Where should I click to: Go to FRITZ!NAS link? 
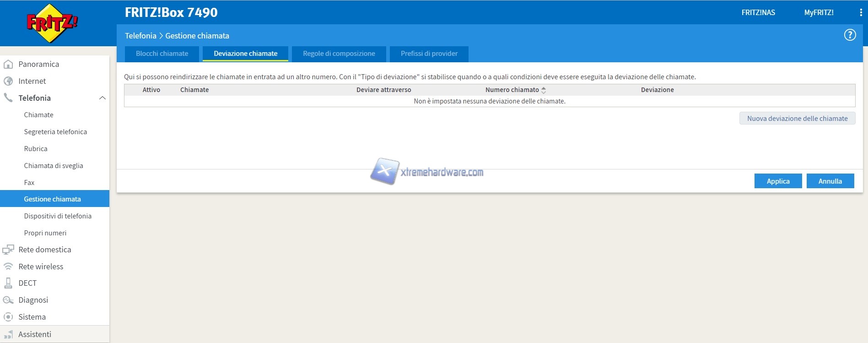coord(758,13)
